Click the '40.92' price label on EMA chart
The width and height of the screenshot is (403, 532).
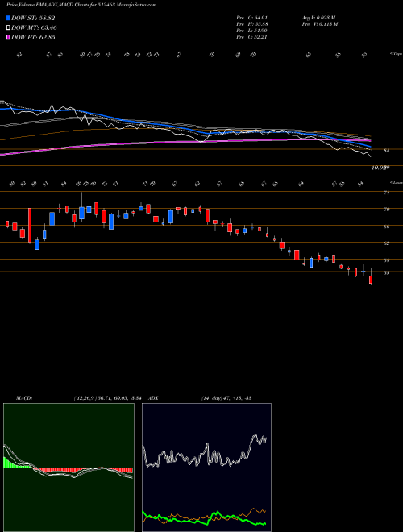(379, 168)
